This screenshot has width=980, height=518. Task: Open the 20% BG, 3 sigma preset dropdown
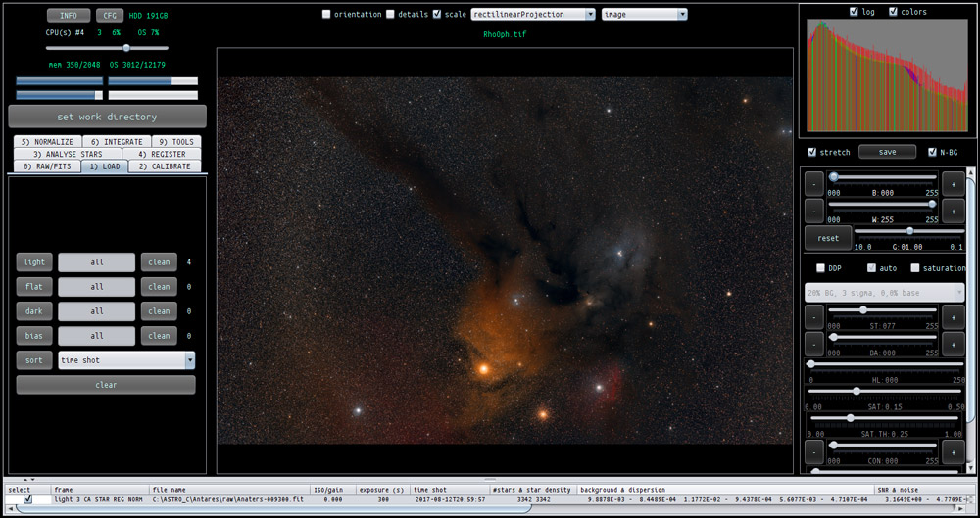884,293
